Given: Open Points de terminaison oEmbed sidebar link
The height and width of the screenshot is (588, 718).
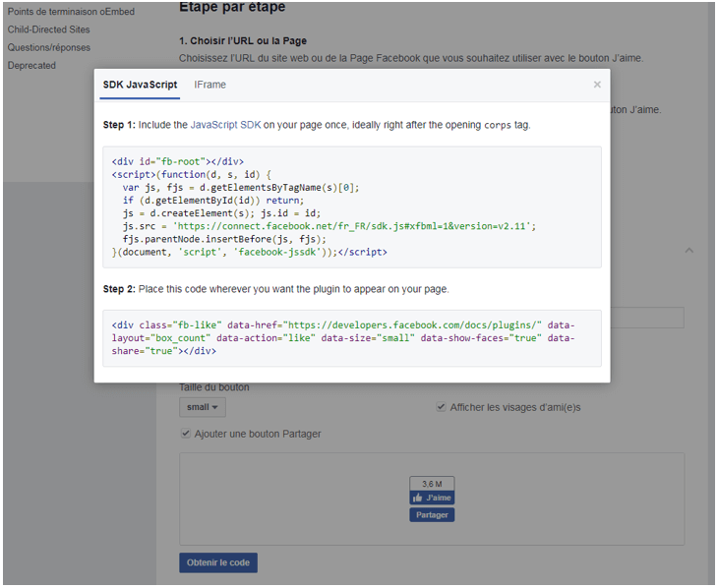Looking at the screenshot, I should pos(71,12).
